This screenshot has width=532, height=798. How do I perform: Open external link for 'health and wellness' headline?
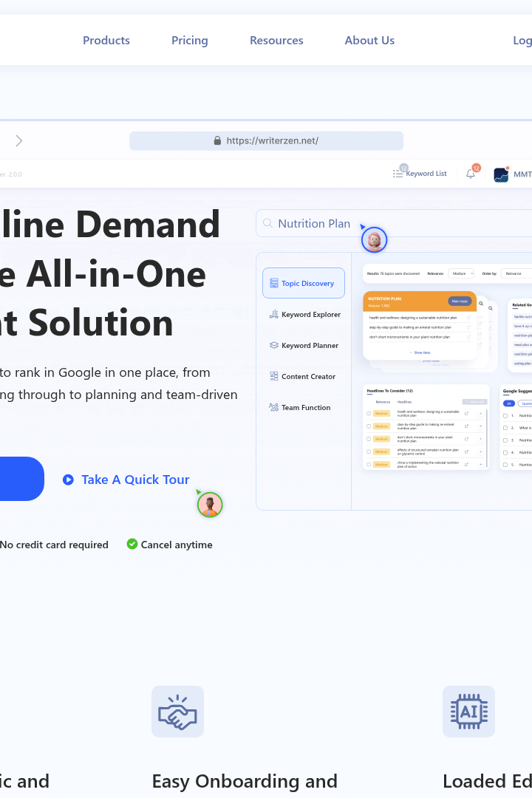(x=466, y=413)
